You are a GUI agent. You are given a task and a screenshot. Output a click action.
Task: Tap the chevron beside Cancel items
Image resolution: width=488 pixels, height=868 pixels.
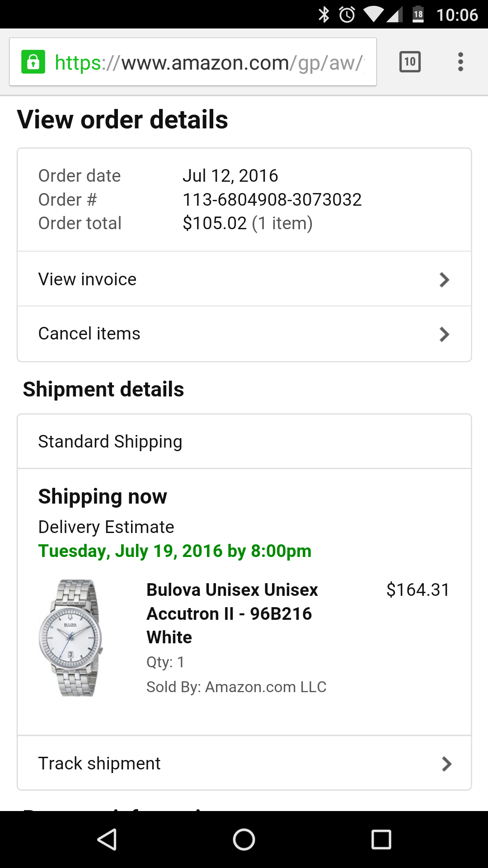coord(445,335)
